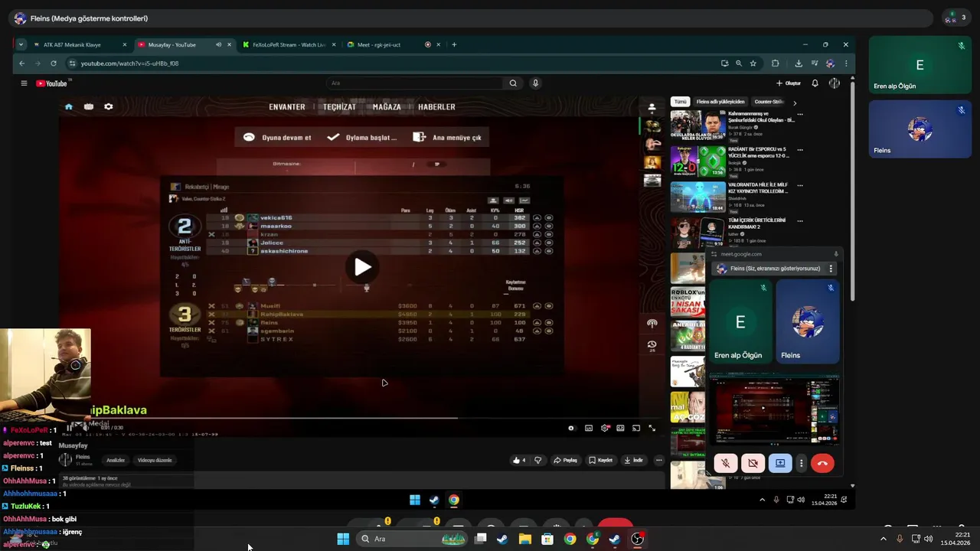The height and width of the screenshot is (551, 980).
Task: Click the YouTube search input field
Action: (414, 83)
